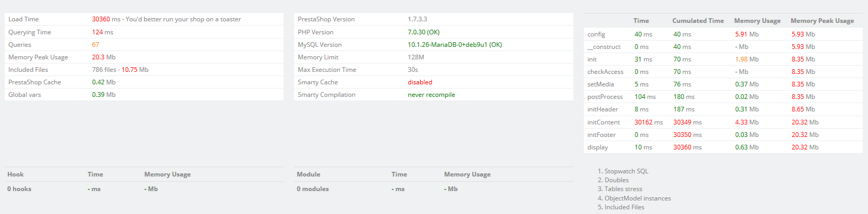
Task: Click the 0 hooks table cell
Action: point(19,189)
